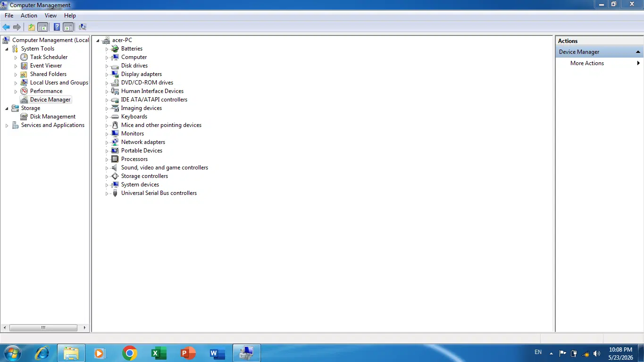Screen dimensions: 644x362
Task: Open PowerPoint from the taskbar
Action: [x=188, y=353]
